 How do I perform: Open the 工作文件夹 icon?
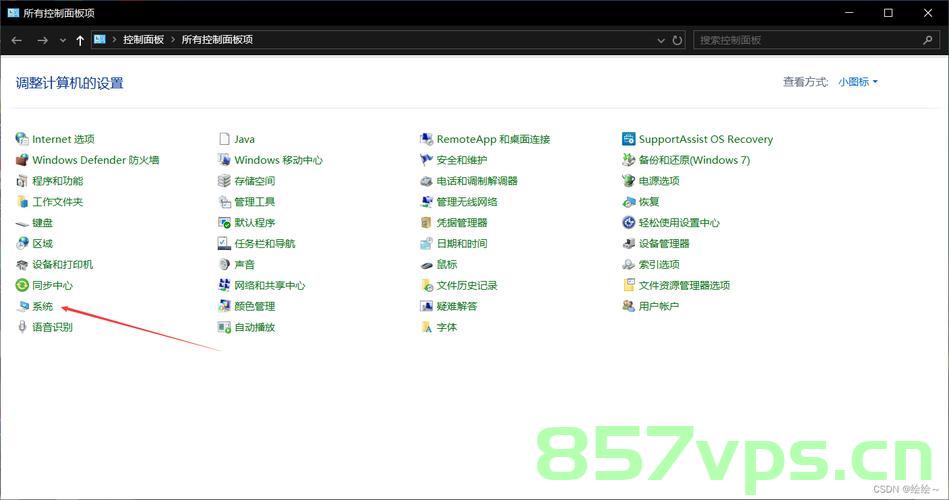[22, 202]
